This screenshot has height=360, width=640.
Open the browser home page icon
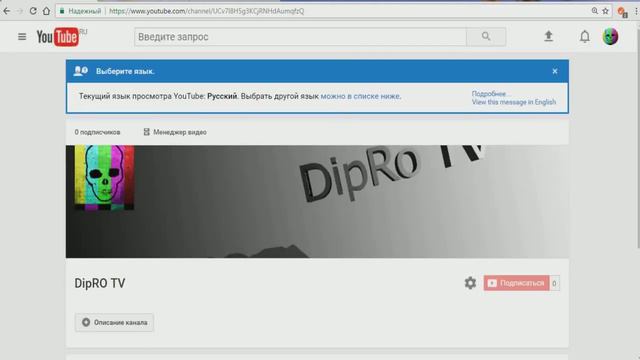coord(46,11)
